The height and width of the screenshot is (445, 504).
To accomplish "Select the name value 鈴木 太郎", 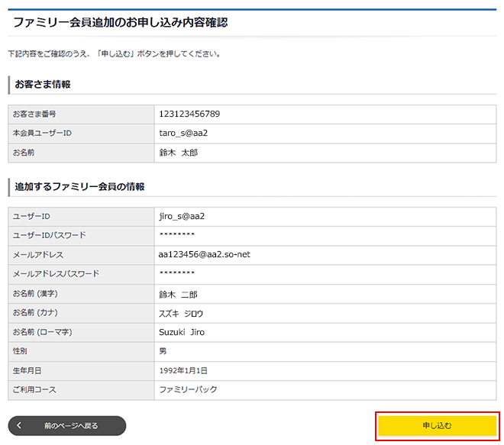I will point(179,153).
